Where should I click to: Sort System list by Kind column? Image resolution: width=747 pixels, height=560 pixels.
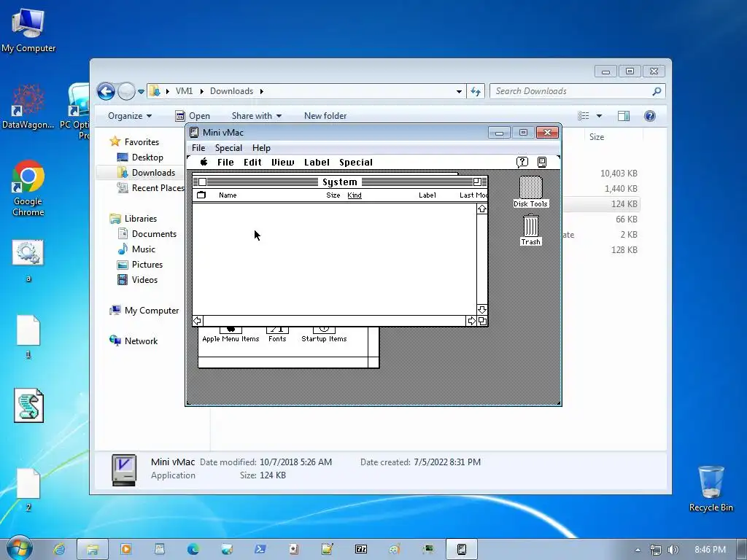click(x=355, y=195)
